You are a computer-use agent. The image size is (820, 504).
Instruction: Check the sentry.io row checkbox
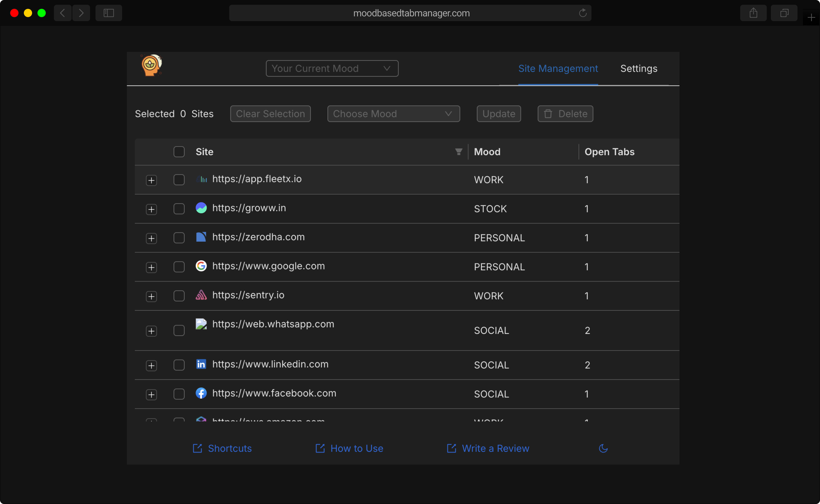pos(179,296)
